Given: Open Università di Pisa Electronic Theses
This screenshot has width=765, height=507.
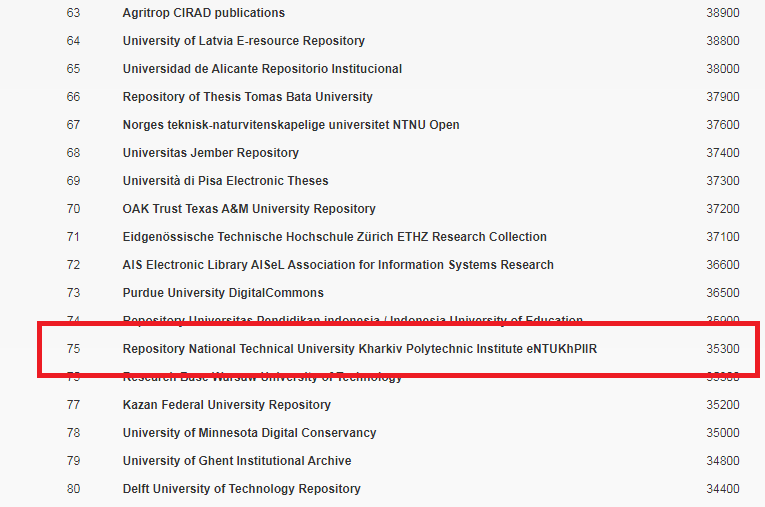Looking at the screenshot, I should 225,181.
